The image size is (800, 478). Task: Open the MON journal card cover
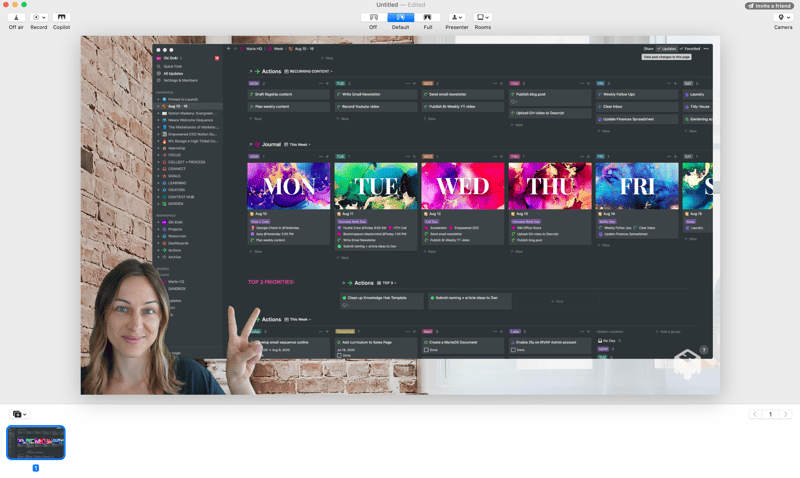point(289,186)
